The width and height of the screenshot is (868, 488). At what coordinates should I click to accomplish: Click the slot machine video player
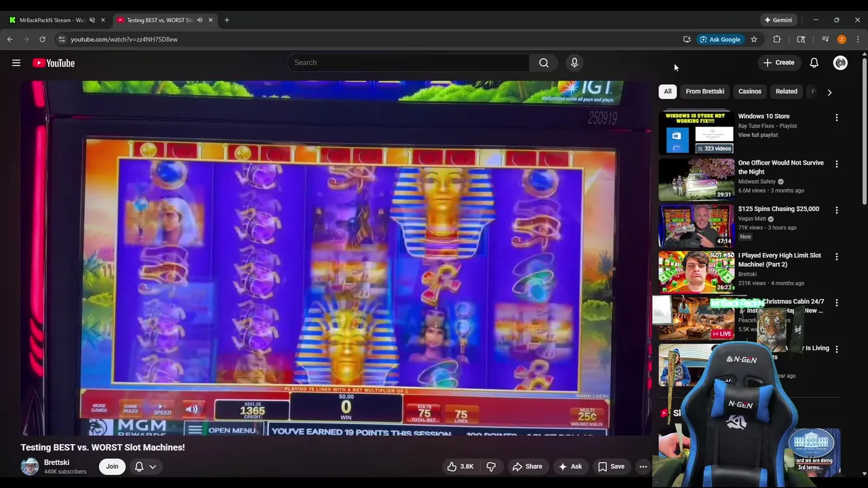tap(336, 258)
